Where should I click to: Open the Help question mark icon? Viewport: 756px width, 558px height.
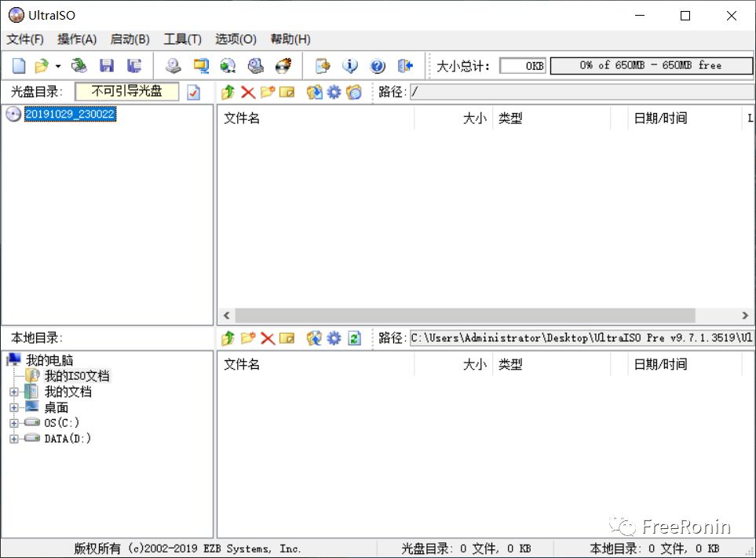coord(378,66)
